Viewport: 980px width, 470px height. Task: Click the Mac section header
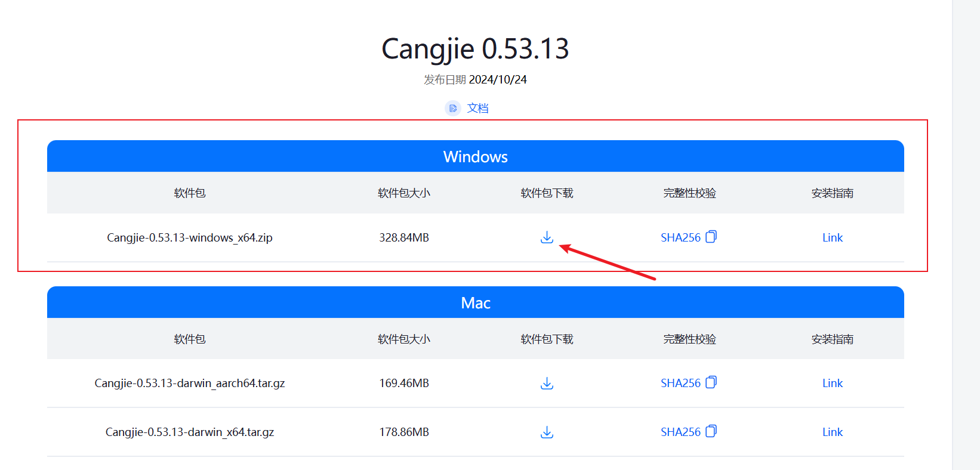(476, 302)
